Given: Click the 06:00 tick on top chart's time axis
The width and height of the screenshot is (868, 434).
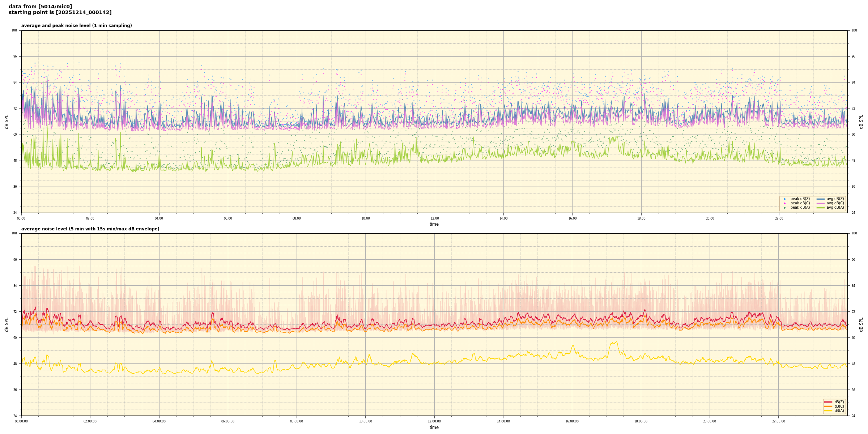Looking at the screenshot, I should (x=228, y=218).
